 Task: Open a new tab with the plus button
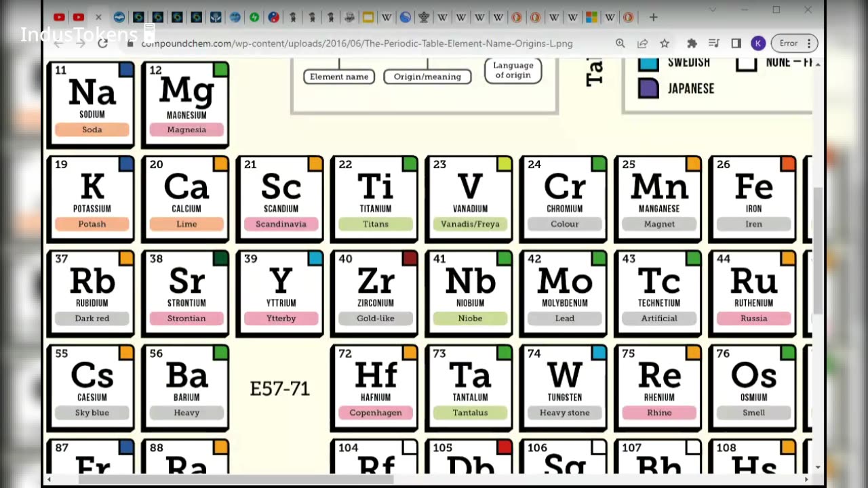653,17
